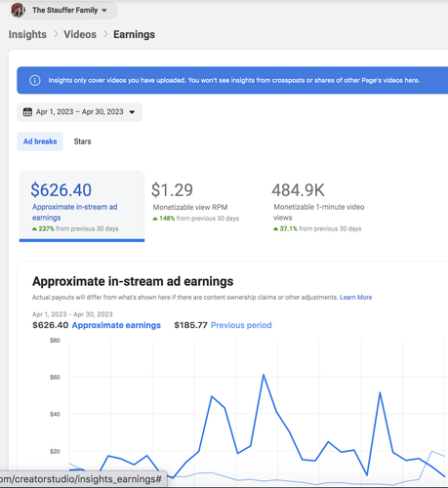Viewport: 448px width, 488px height.
Task: Click the Stauffer Family profile avatar
Action: click(19, 10)
